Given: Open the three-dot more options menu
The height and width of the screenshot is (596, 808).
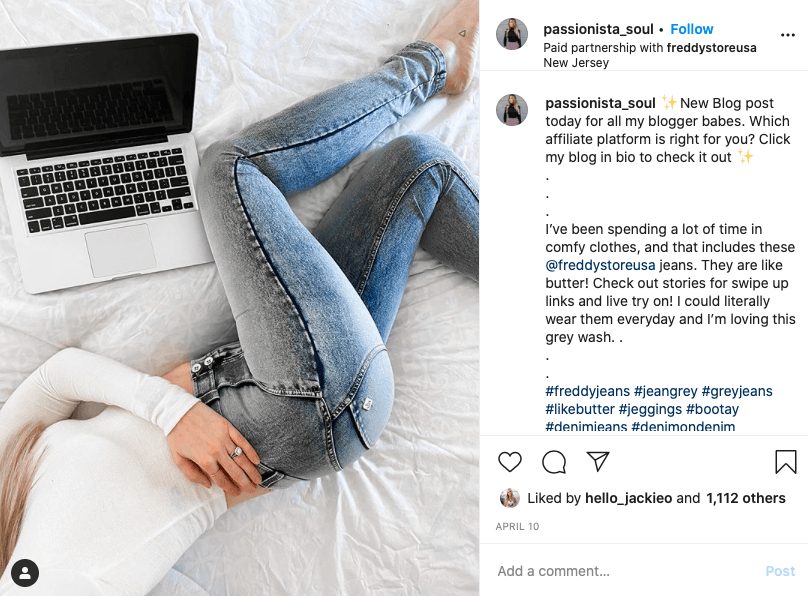Looking at the screenshot, I should 787,35.
